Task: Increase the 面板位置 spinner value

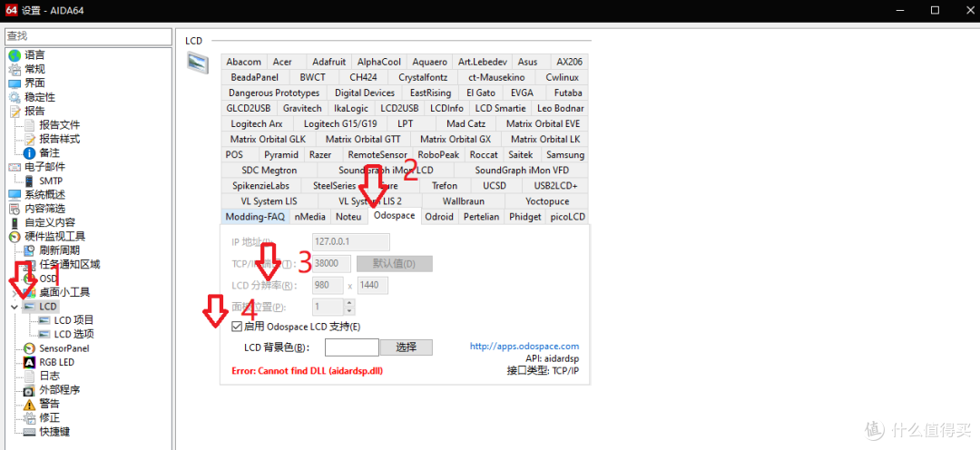Action: (x=349, y=303)
